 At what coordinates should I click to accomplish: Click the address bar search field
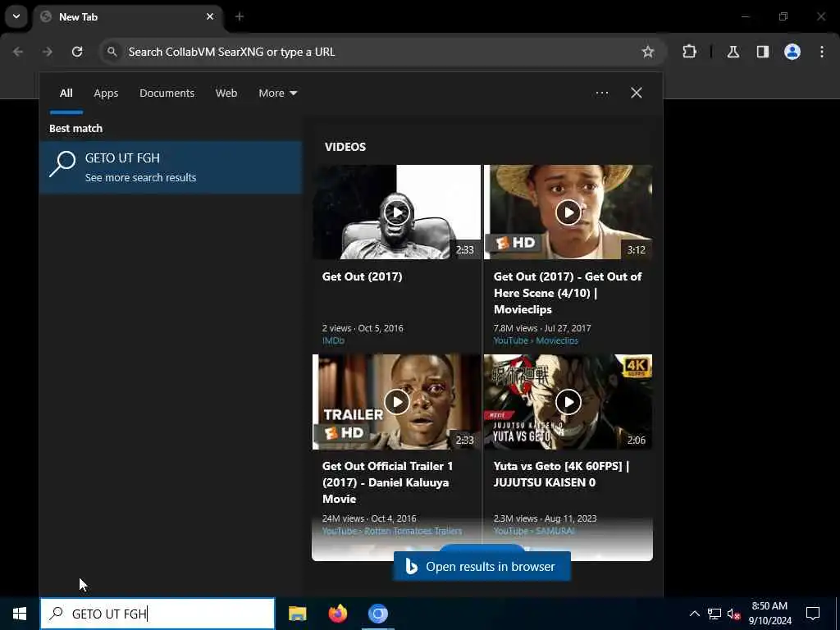(x=383, y=52)
